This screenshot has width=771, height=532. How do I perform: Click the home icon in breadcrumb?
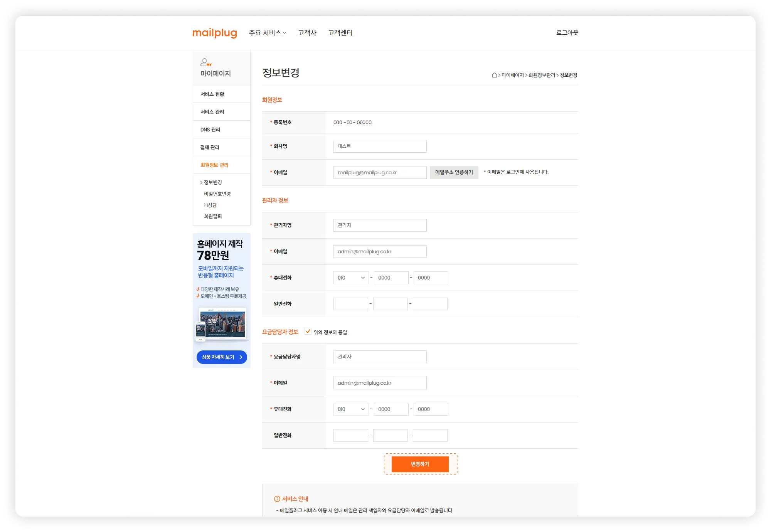494,75
